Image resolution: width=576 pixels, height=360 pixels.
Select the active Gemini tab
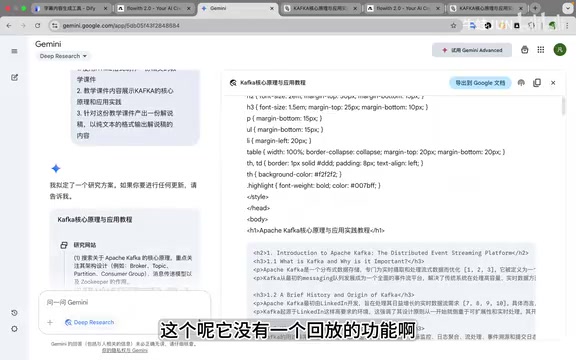click(238, 8)
